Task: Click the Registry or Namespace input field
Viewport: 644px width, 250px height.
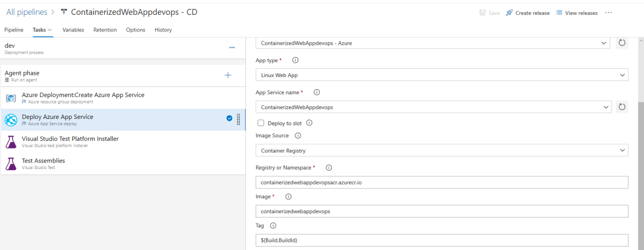Action: pos(442,182)
